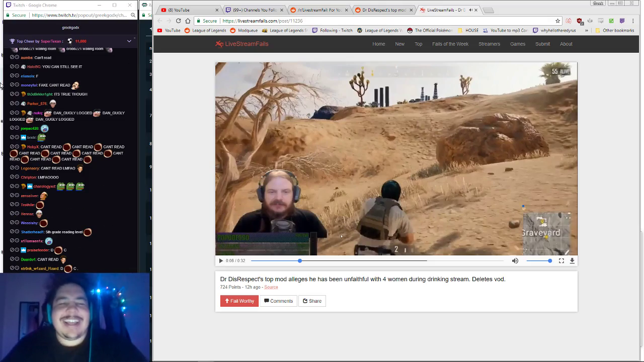Adjust the video volume slider
The width and height of the screenshot is (644, 362).
point(539,261)
